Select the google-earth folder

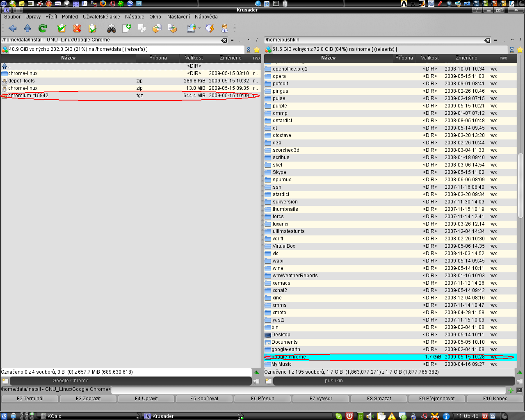(390, 349)
